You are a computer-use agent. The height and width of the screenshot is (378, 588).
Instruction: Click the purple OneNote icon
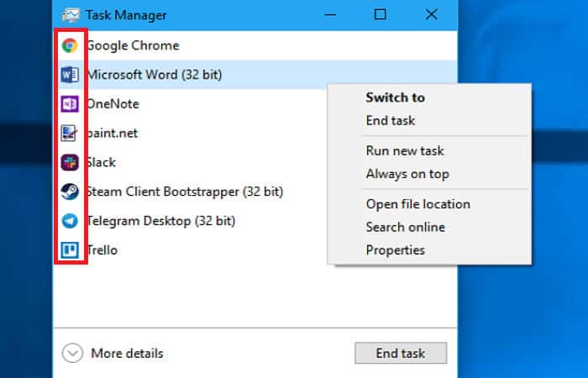coord(70,104)
